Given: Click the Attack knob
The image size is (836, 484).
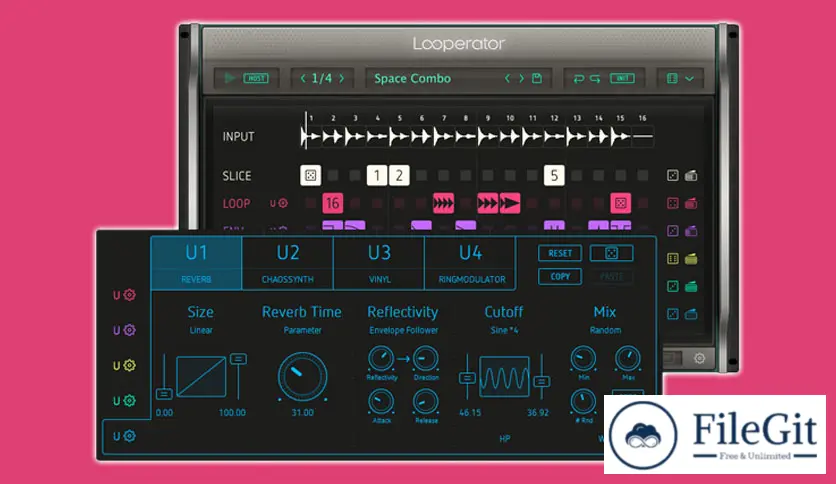Looking at the screenshot, I should click(x=381, y=402).
